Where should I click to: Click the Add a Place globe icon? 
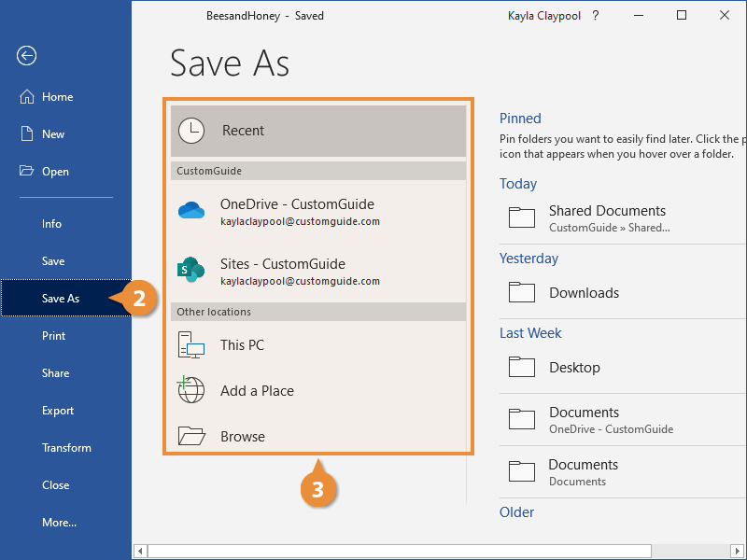click(x=191, y=391)
